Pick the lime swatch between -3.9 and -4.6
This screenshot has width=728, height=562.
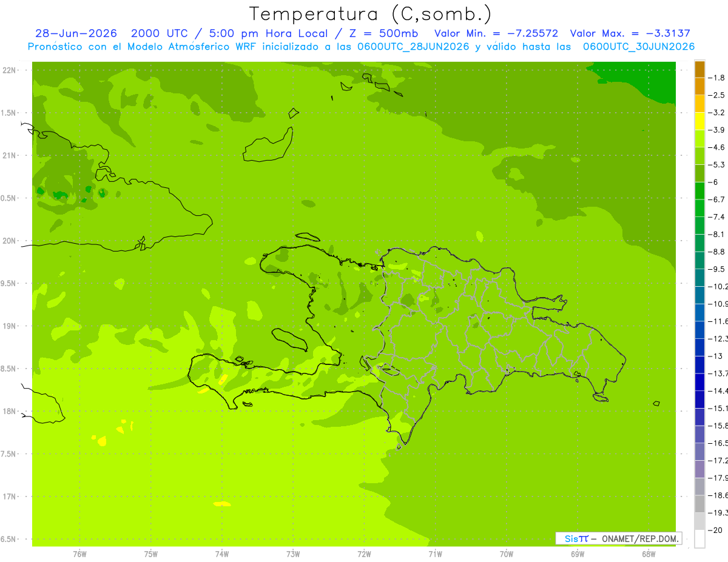coord(699,139)
